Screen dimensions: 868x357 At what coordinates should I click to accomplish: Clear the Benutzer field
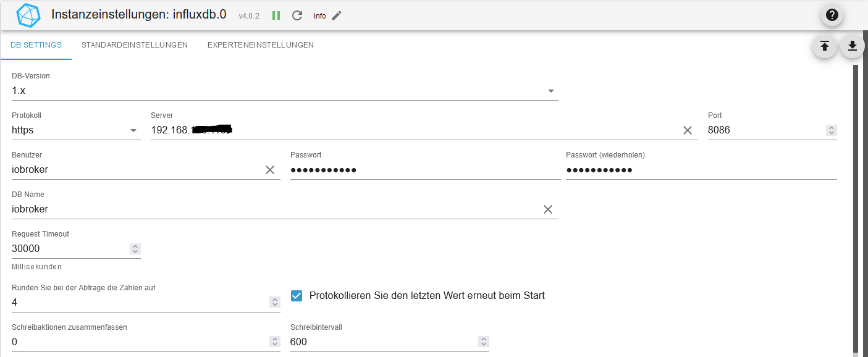(x=270, y=170)
